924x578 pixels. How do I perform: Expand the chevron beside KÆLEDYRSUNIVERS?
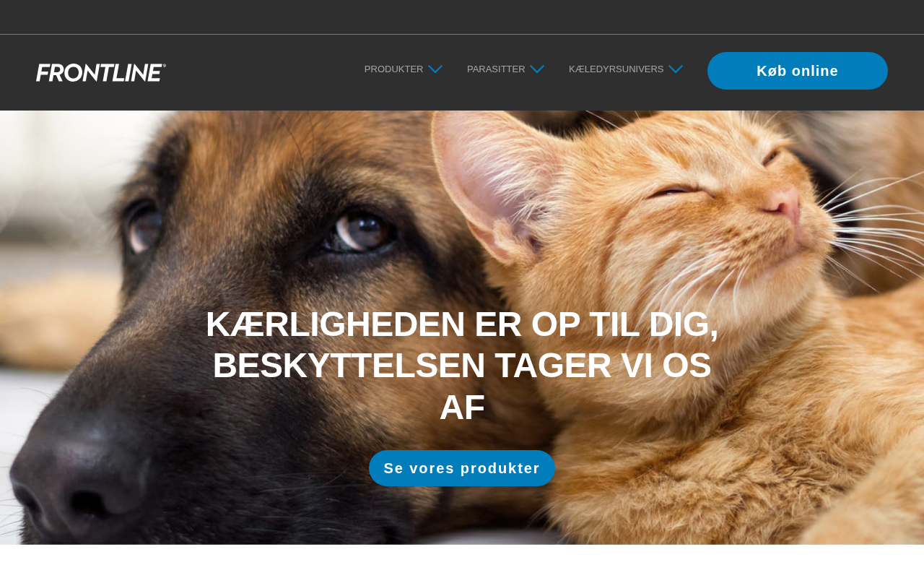(676, 69)
